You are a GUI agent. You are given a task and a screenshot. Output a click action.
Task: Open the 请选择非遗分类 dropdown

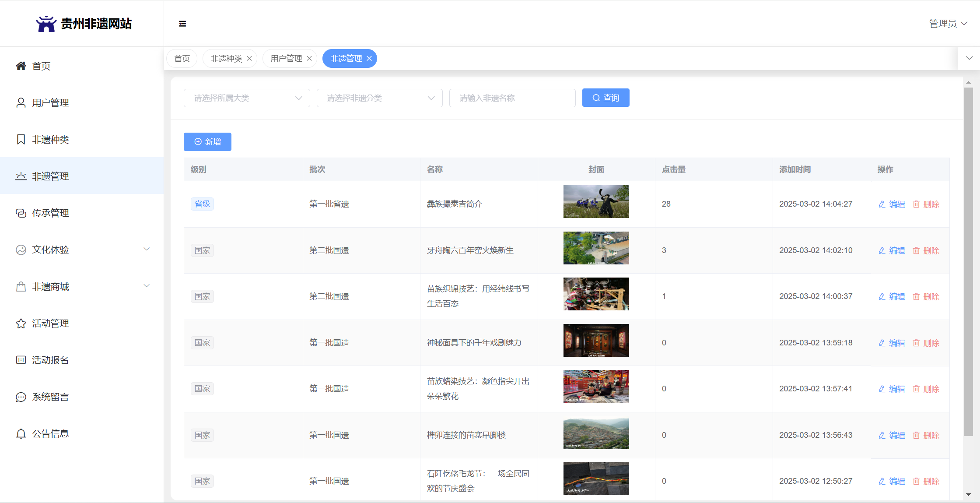point(379,98)
